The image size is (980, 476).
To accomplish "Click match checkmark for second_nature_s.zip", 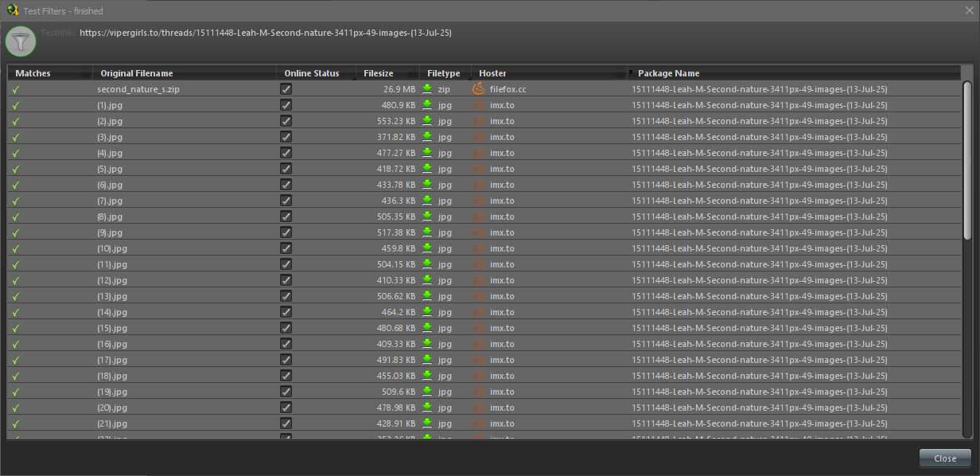I will pos(16,89).
